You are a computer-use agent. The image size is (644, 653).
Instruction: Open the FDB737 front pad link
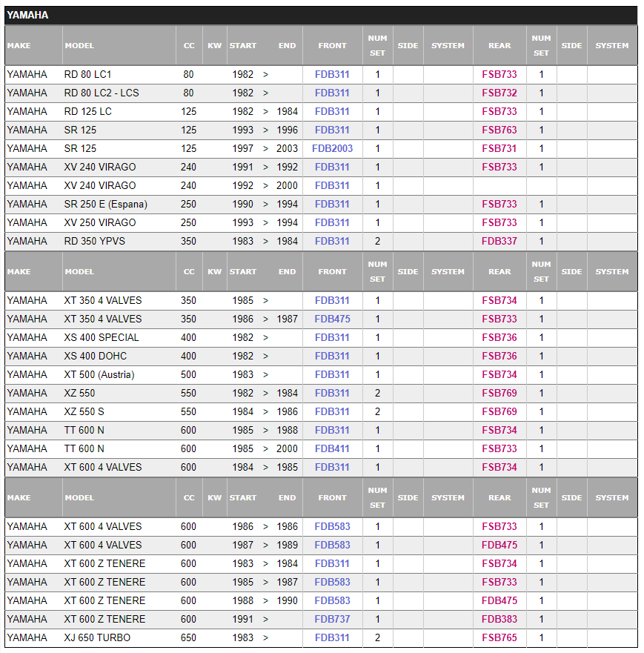[x=332, y=619]
